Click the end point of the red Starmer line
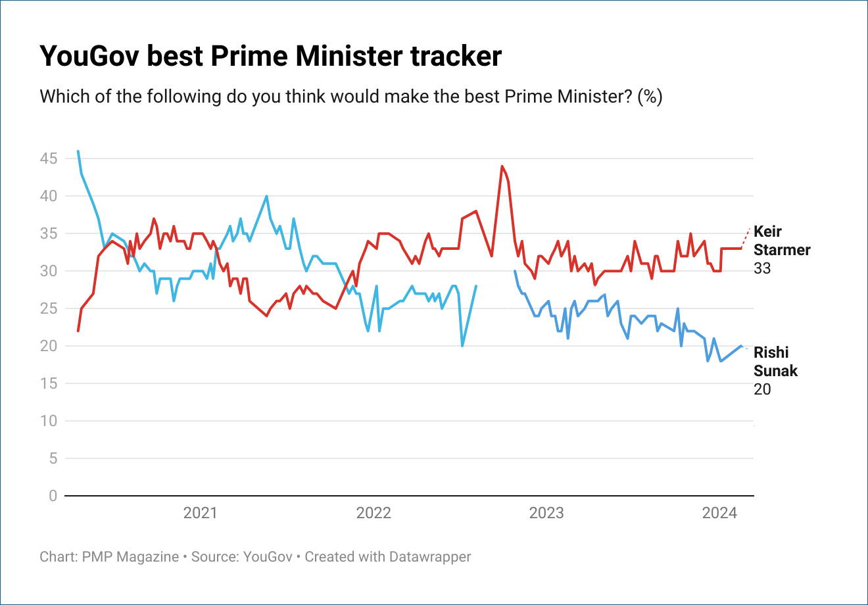The image size is (868, 605). 742,248
